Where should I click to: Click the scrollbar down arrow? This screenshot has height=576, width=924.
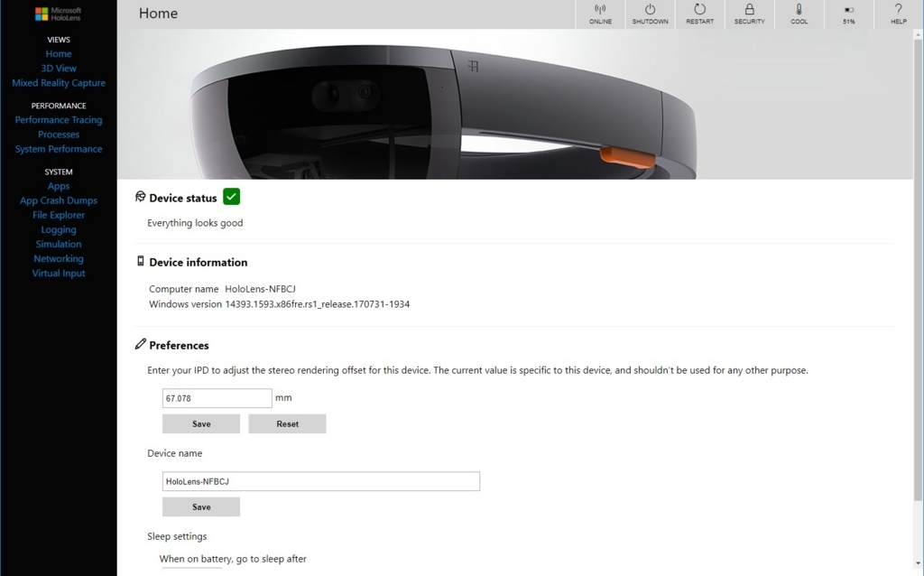(x=918, y=564)
